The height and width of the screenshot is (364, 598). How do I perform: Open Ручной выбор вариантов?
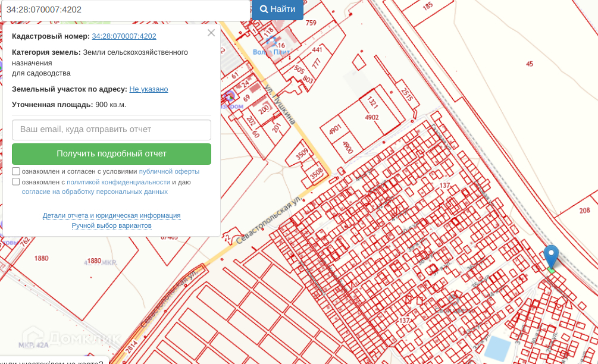point(111,226)
